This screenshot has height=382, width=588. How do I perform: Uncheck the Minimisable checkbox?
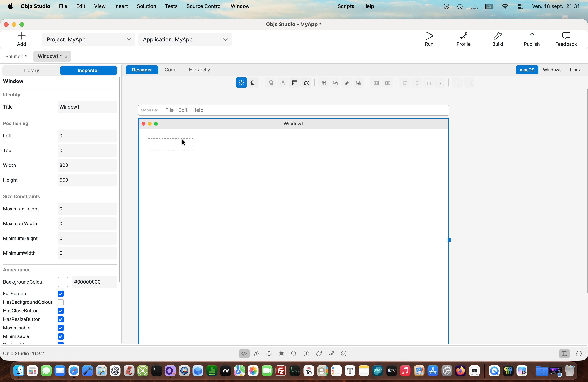pos(60,336)
